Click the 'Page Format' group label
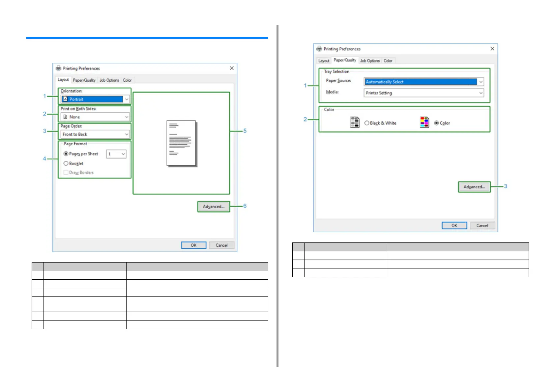555x392 pixels. coord(75,144)
